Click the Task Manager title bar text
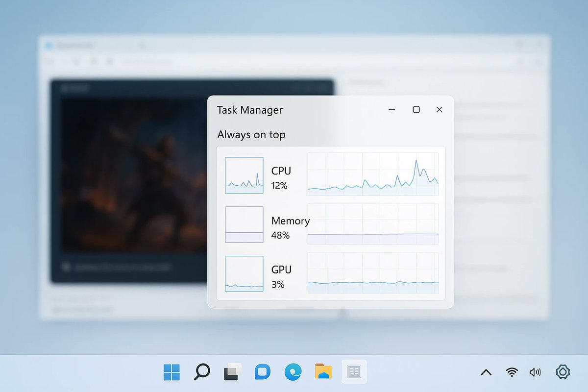The image size is (588, 392). coord(250,110)
